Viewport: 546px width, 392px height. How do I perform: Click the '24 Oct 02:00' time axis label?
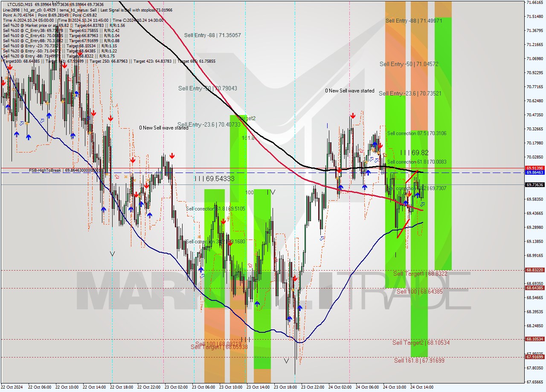340,387
